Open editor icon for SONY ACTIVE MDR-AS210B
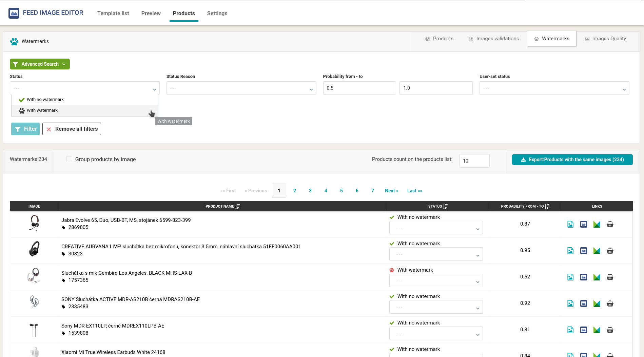Screen dimensions: 644x357 [584, 303]
